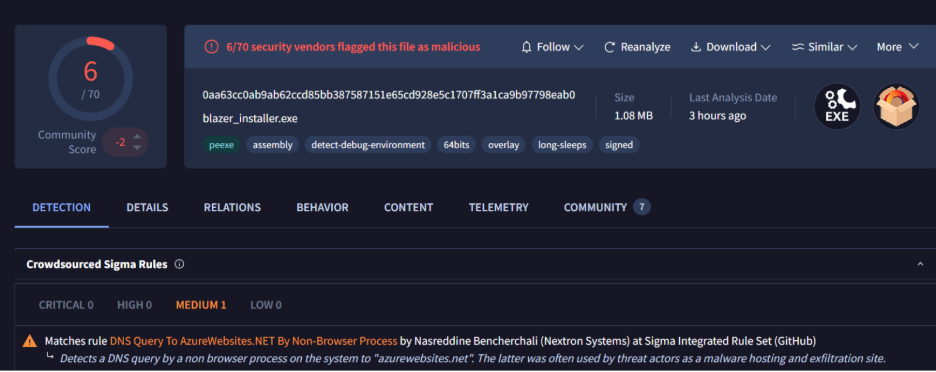Filter Sigma rules by Medium 1
Viewport: 936px width, 372px height.
coord(201,305)
